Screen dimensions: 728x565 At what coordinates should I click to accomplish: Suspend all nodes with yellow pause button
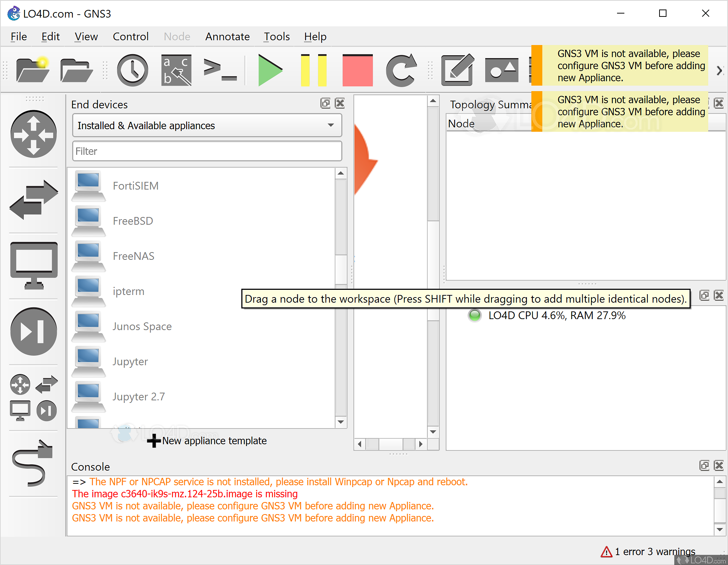(313, 70)
